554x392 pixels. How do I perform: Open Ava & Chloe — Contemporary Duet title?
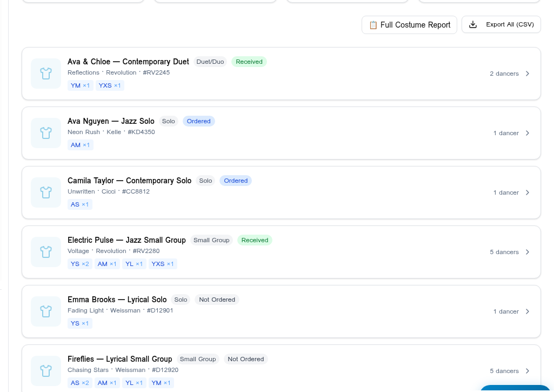128,62
